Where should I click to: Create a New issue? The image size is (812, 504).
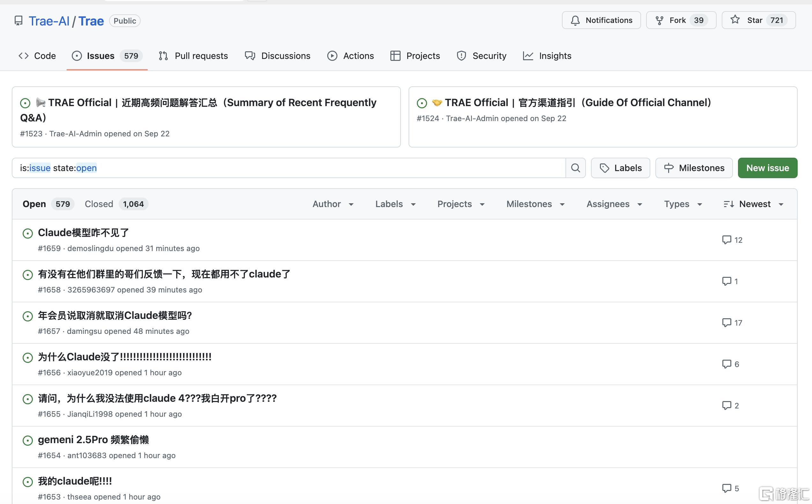(x=767, y=168)
